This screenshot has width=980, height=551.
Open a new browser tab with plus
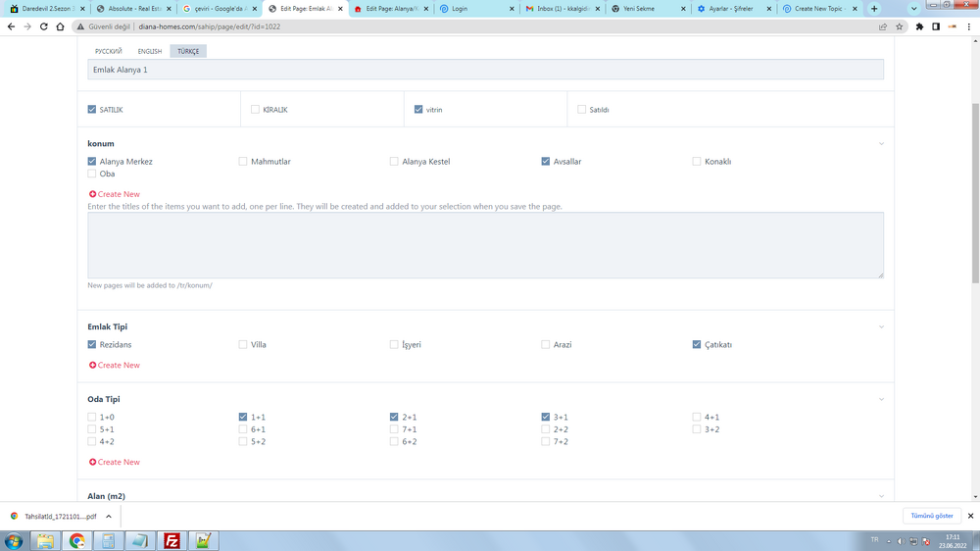click(874, 9)
